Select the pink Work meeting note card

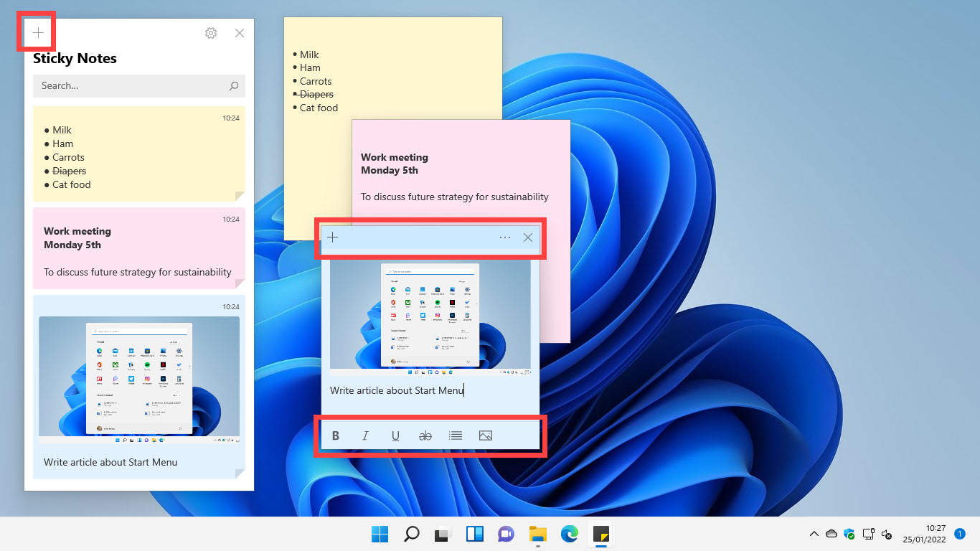coord(139,248)
